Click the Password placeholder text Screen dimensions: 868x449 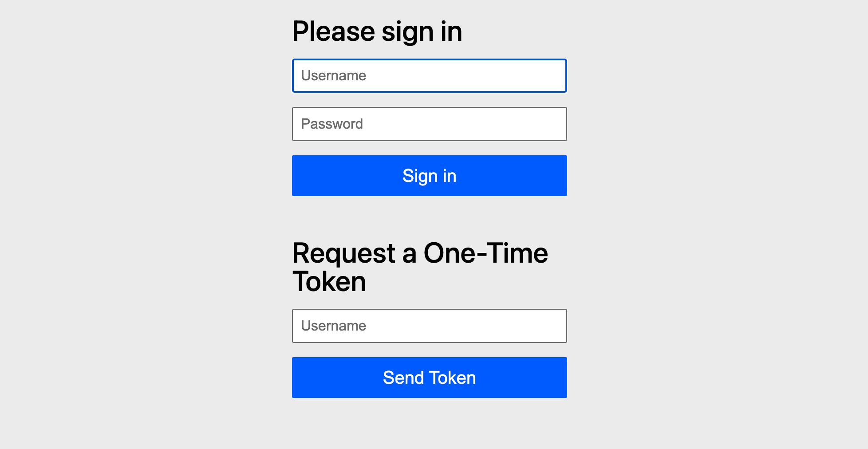click(x=332, y=124)
